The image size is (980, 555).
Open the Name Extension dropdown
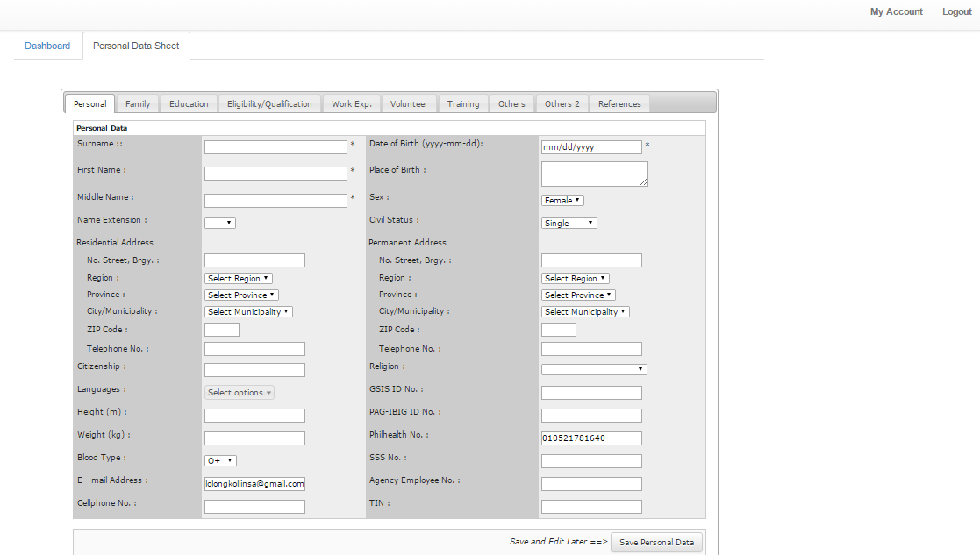click(219, 223)
